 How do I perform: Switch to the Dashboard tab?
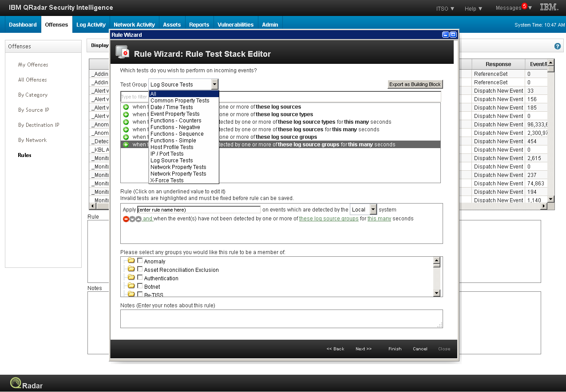pos(23,25)
